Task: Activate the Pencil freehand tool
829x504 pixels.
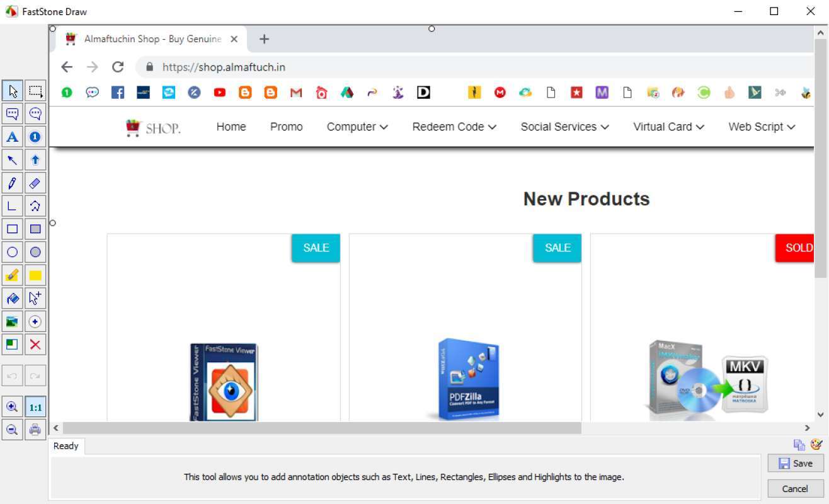Action: (x=12, y=183)
